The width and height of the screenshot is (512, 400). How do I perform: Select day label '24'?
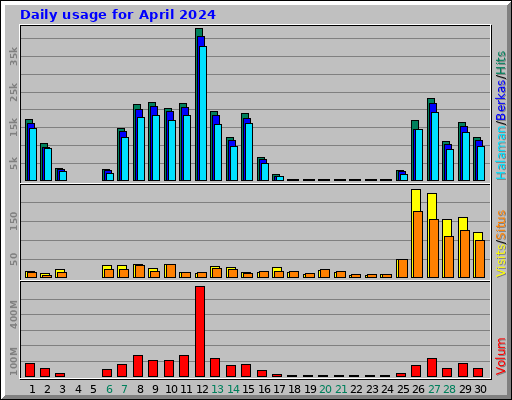[x=388, y=389]
